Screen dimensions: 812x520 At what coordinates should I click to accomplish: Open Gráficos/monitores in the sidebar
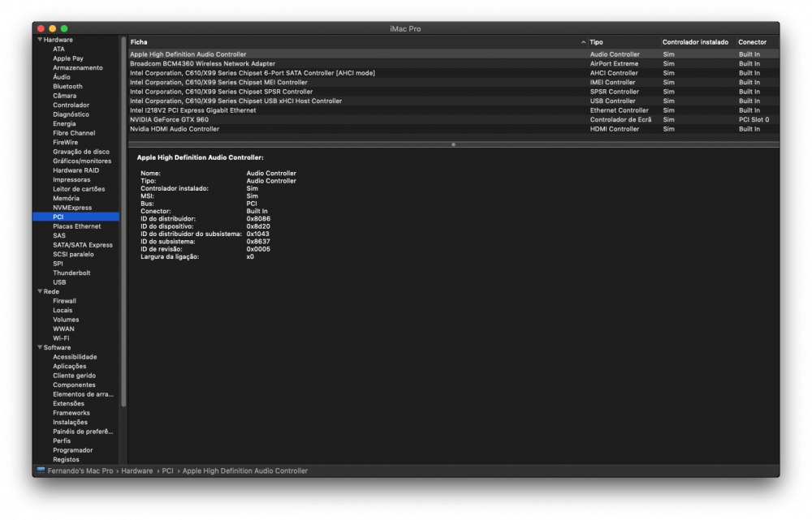82,161
